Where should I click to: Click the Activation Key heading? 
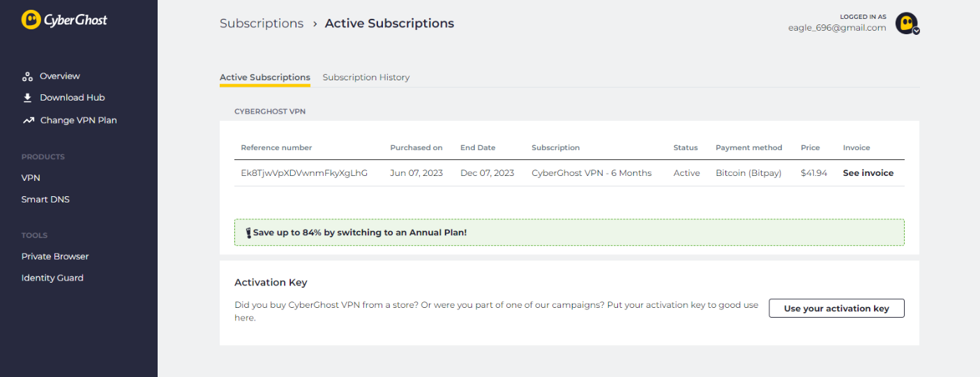pos(271,283)
